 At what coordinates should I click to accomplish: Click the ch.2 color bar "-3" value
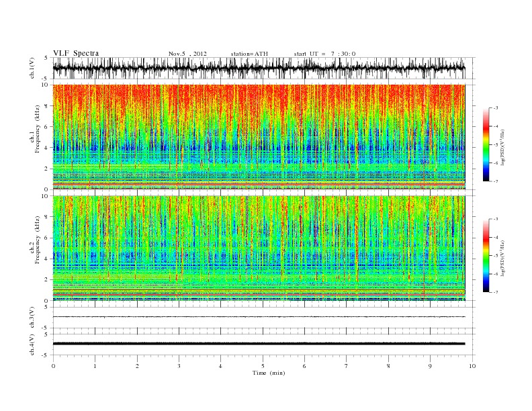click(x=496, y=219)
